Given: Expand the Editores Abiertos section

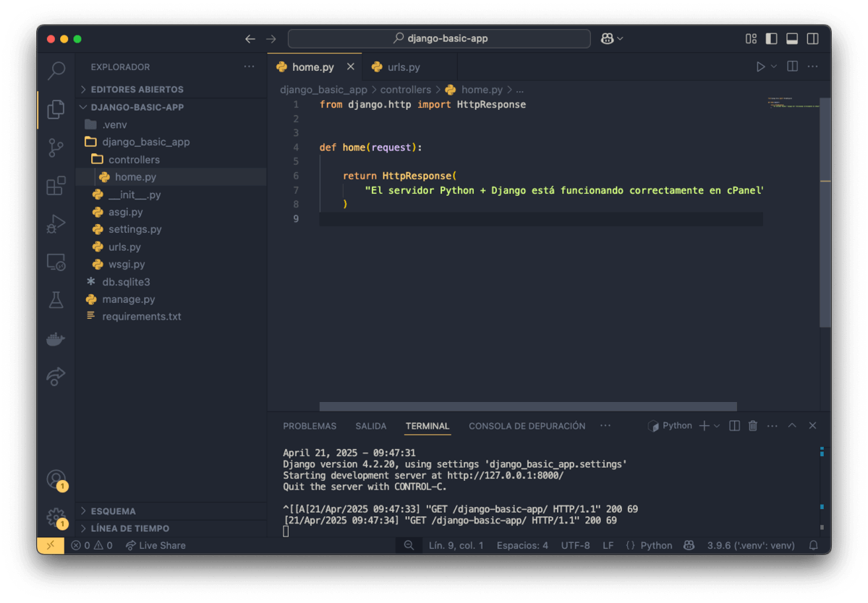Looking at the screenshot, I should (x=171, y=90).
